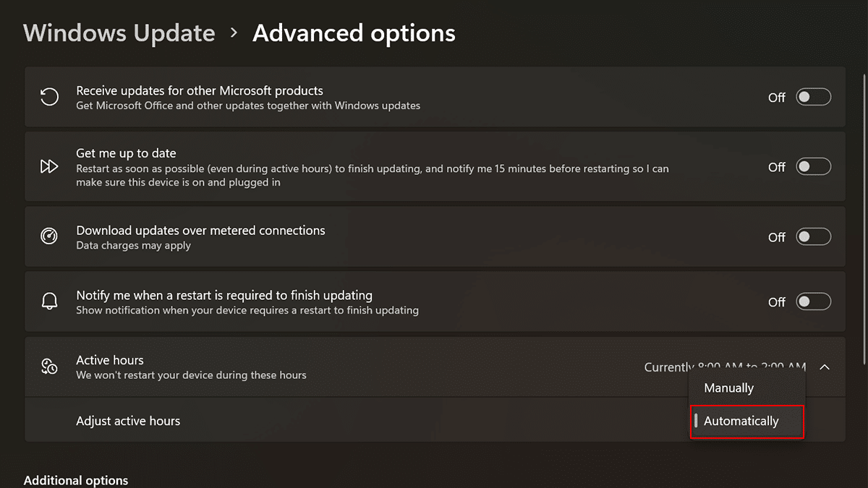Click the Advanced options page title
The width and height of the screenshot is (868, 488).
click(x=354, y=33)
